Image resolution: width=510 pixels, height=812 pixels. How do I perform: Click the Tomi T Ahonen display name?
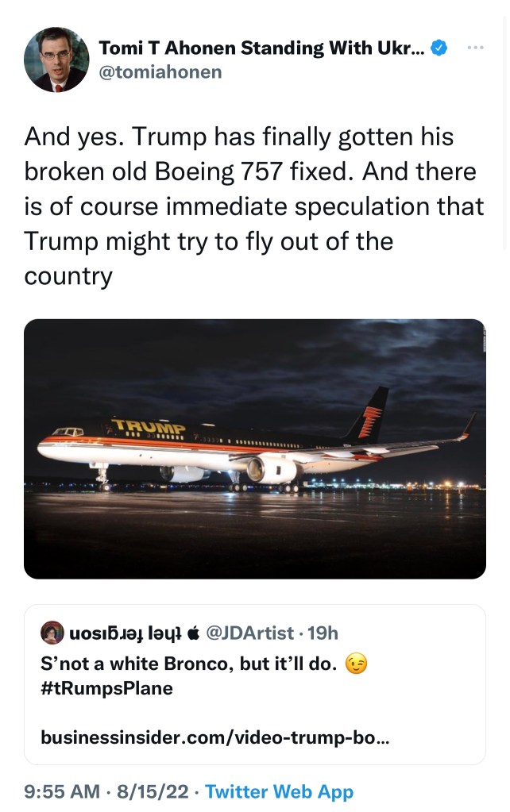tap(261, 48)
